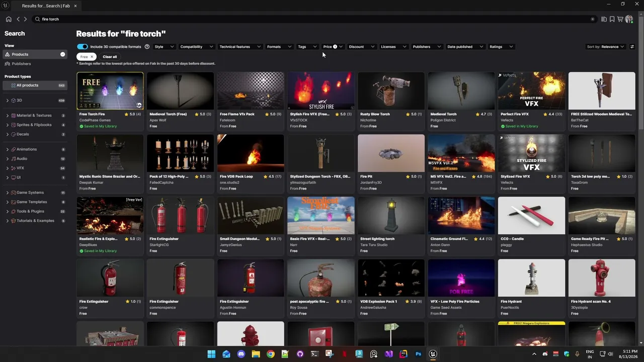The height and width of the screenshot is (362, 644).
Task: Open the Technical features dropdown
Action: click(x=240, y=47)
